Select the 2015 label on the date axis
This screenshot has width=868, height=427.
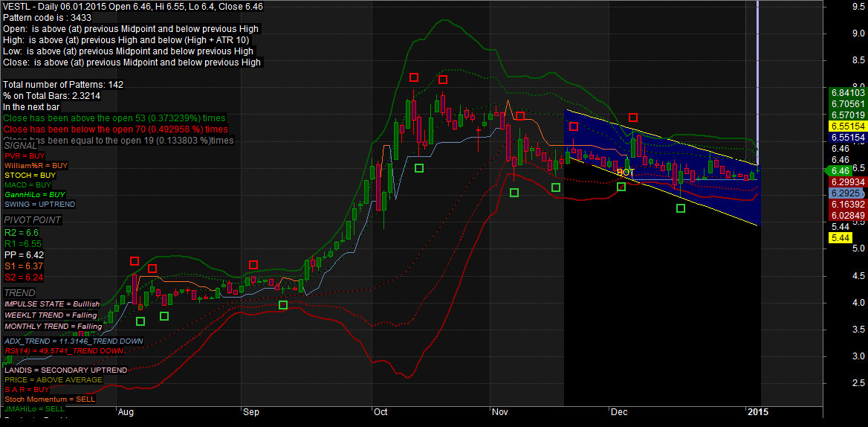click(757, 411)
